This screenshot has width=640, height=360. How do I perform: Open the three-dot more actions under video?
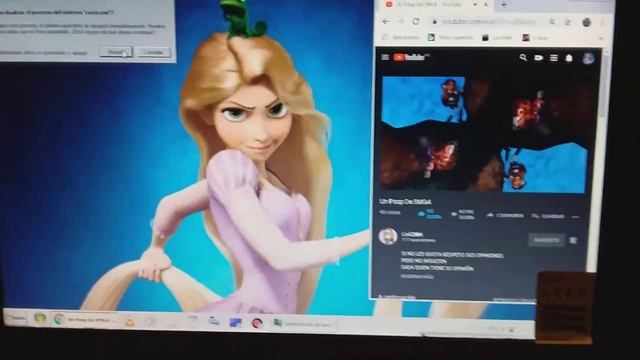coord(576,217)
